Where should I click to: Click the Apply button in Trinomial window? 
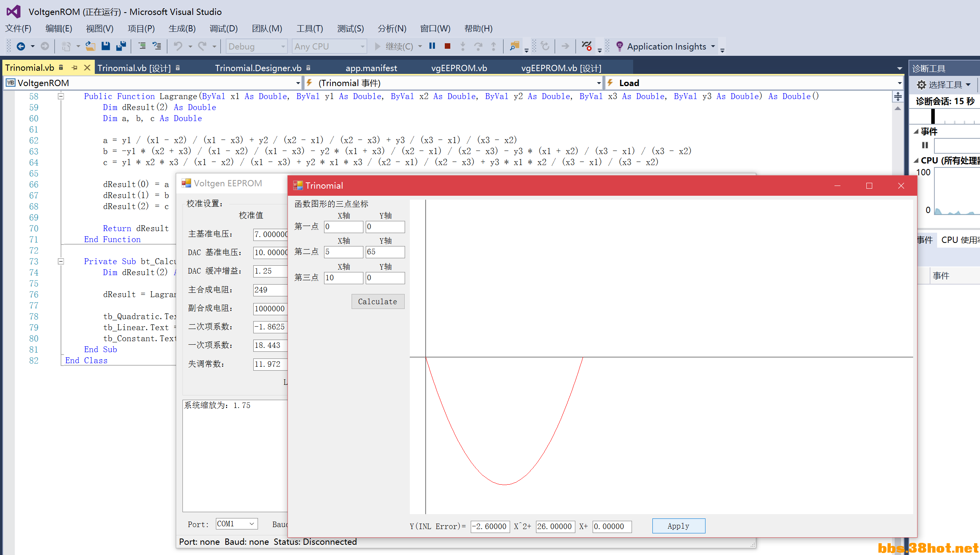[x=678, y=526]
